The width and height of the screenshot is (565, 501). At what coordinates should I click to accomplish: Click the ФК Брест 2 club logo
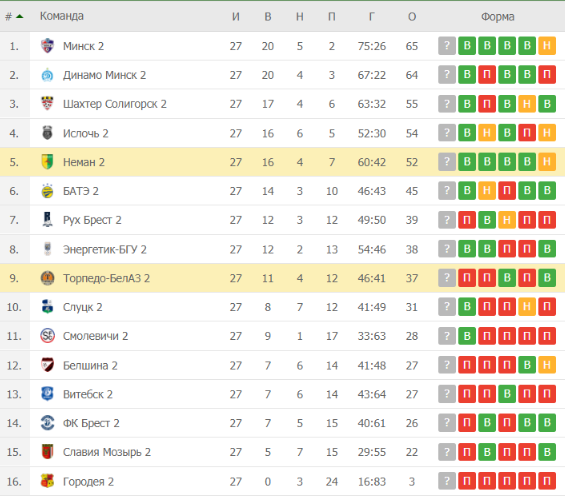click(47, 423)
